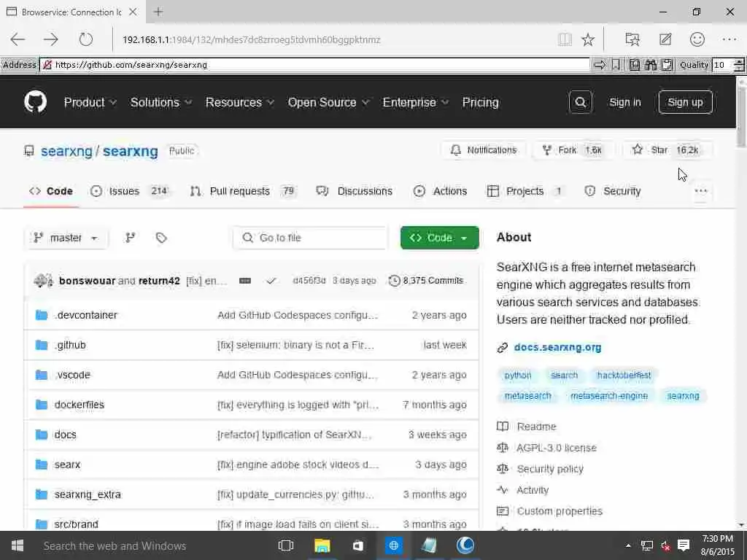Switch to the Security tab
Screen dimensions: 747x560
(613, 191)
